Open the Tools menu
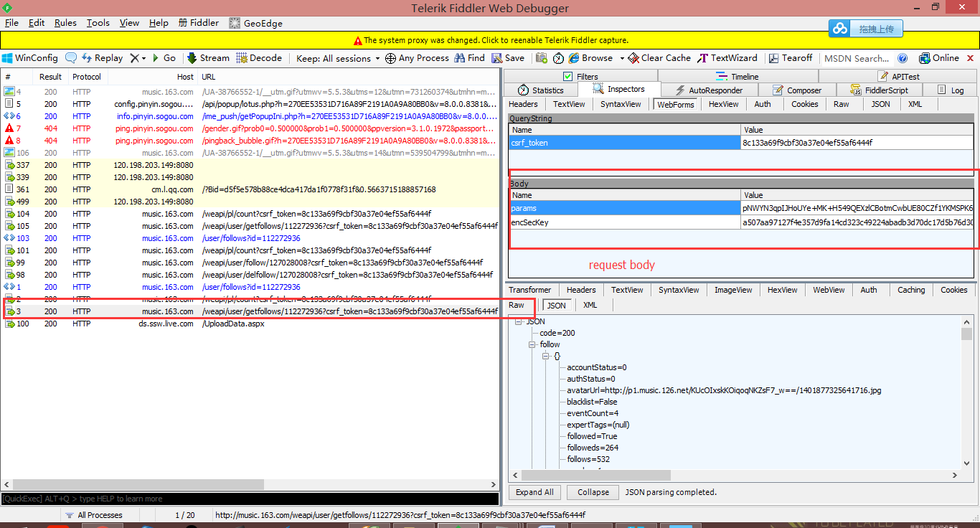 click(98, 23)
